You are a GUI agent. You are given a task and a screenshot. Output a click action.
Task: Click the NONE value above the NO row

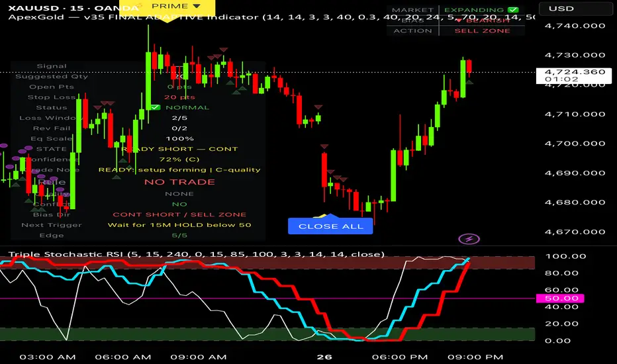tap(179, 194)
